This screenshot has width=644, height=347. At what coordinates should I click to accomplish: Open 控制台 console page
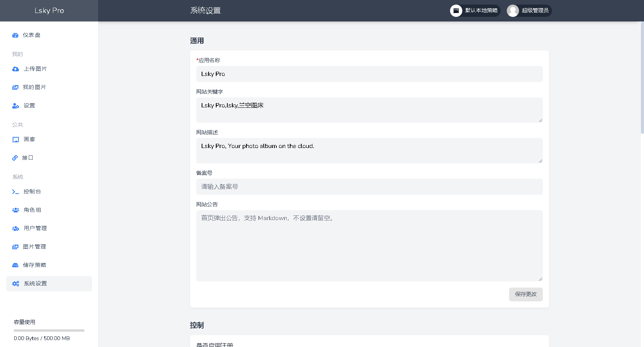click(x=49, y=192)
